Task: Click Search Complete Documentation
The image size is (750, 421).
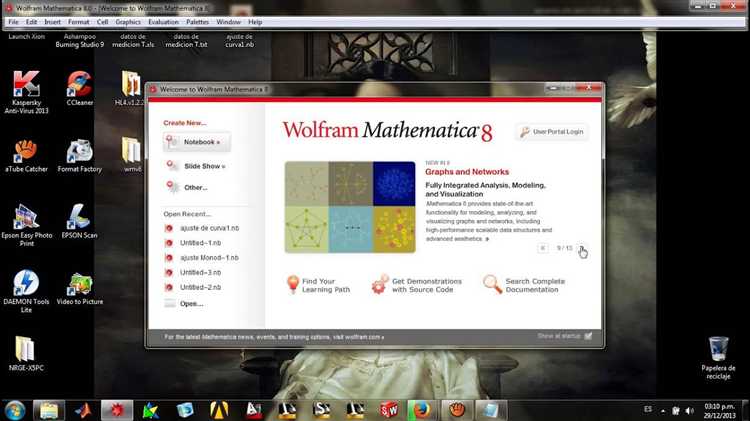Action: [x=524, y=285]
